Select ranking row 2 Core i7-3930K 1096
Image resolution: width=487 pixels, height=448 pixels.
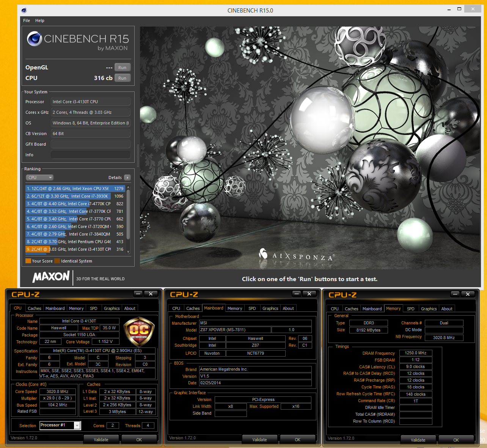(75, 196)
